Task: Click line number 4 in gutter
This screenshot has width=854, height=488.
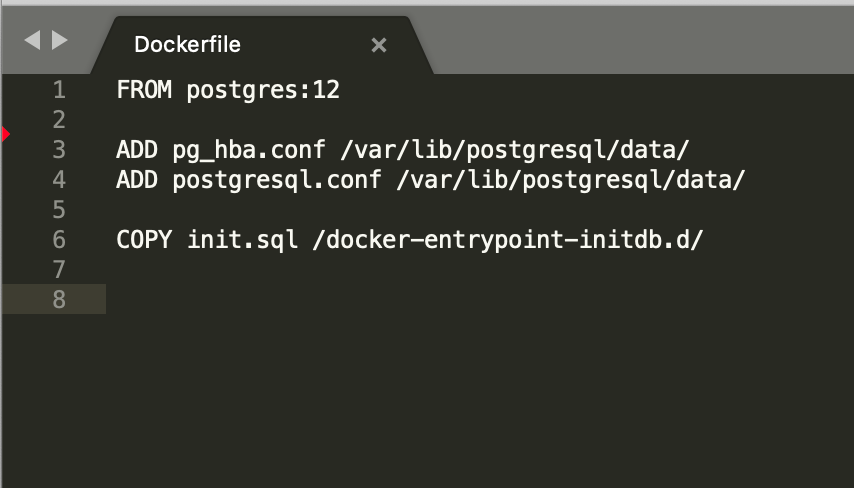Action: (59, 180)
